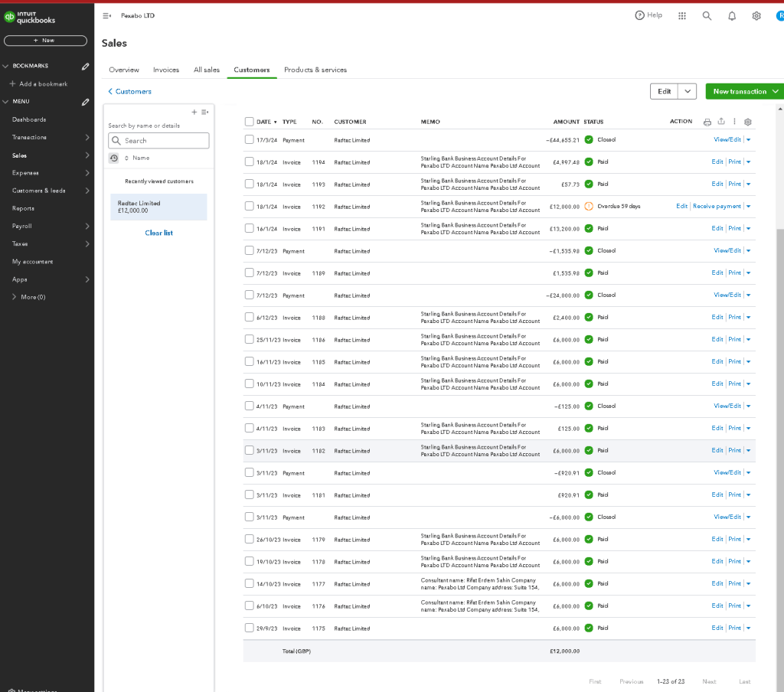This screenshot has width=784, height=692.
Task: Click the customer search field
Action: tap(158, 141)
